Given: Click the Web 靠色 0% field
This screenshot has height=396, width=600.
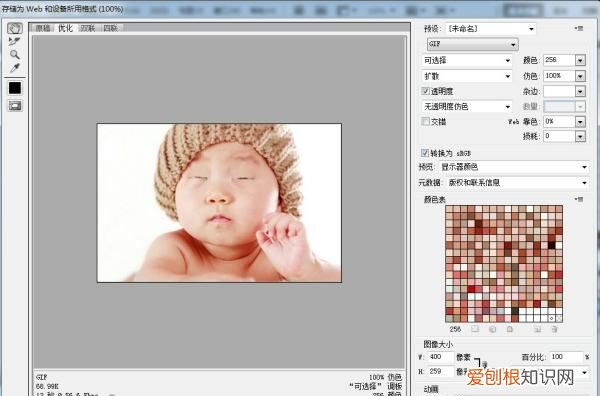Looking at the screenshot, I should tap(559, 122).
